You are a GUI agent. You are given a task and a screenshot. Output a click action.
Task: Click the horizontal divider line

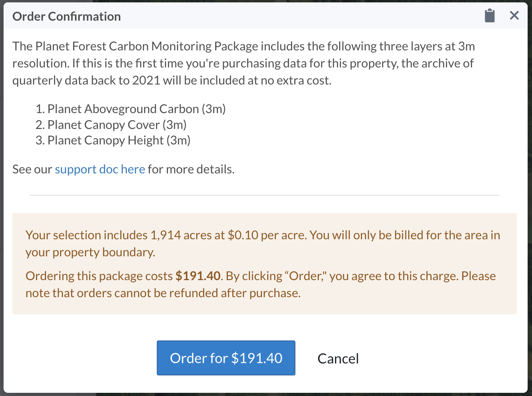click(264, 195)
